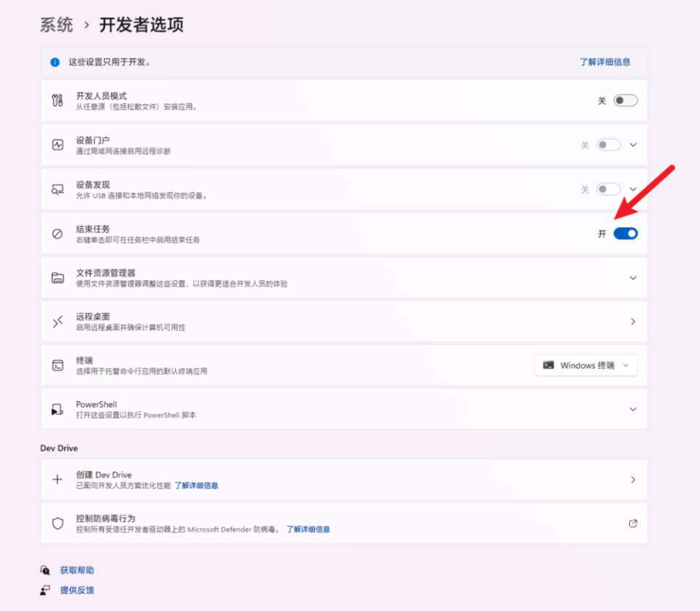Screen dimensions: 700x611
Task: Expand the PowerShell section chevron
Action: [x=633, y=409]
